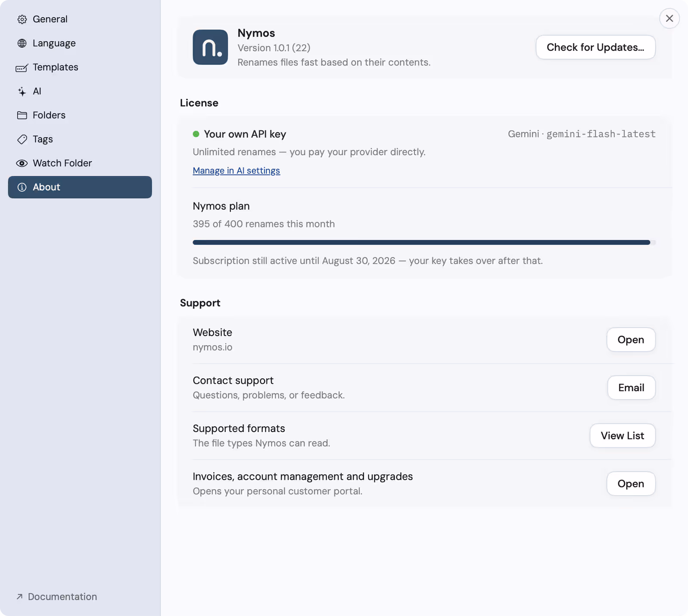Click the Your own API key label
The width and height of the screenshot is (688, 616).
(x=245, y=134)
